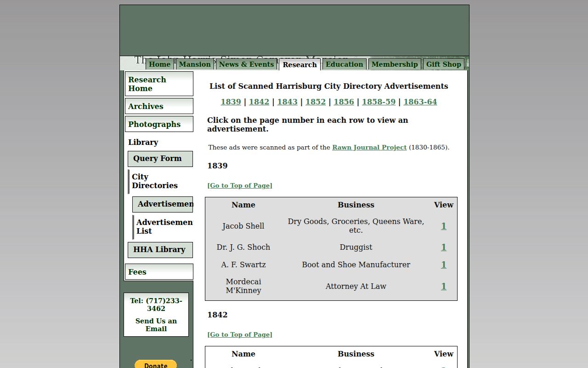Screen dimensions: 588x368
Task: Jump to the 1856 directory section
Action: click(x=344, y=102)
